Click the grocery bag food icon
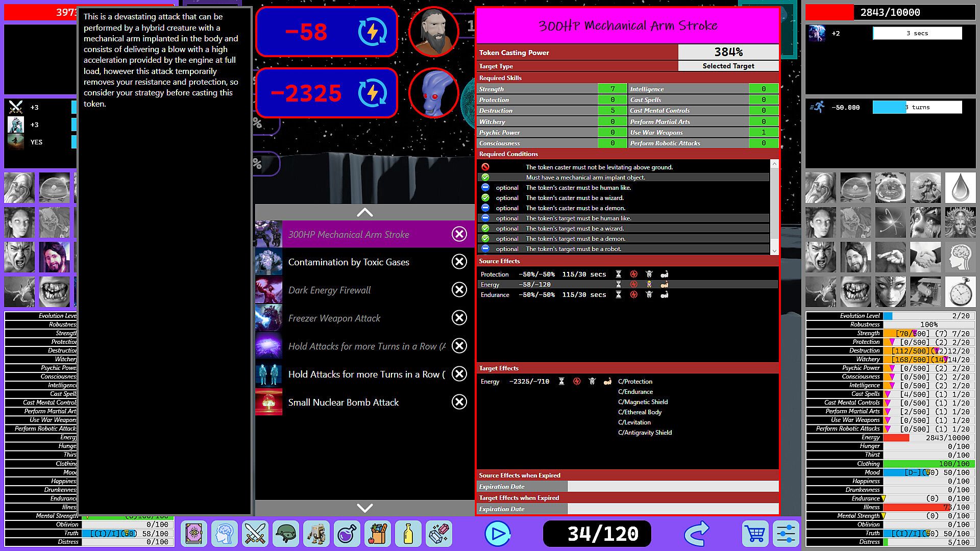This screenshot has height=551, width=980. pyautogui.click(x=378, y=534)
